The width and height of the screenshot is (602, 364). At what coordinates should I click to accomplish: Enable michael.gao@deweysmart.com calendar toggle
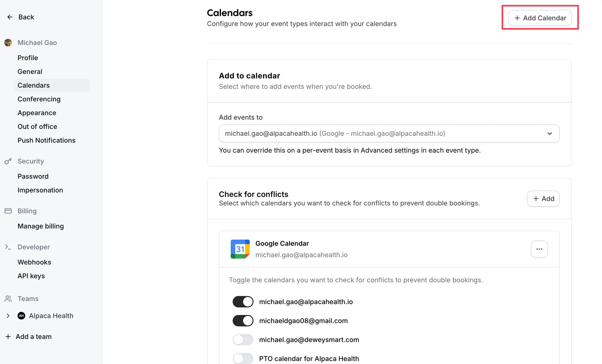click(x=243, y=340)
